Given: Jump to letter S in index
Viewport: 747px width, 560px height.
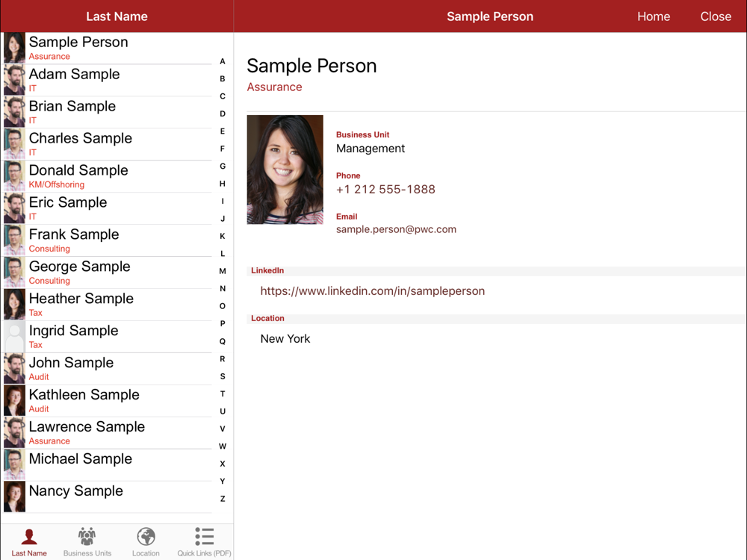Looking at the screenshot, I should pos(223,376).
